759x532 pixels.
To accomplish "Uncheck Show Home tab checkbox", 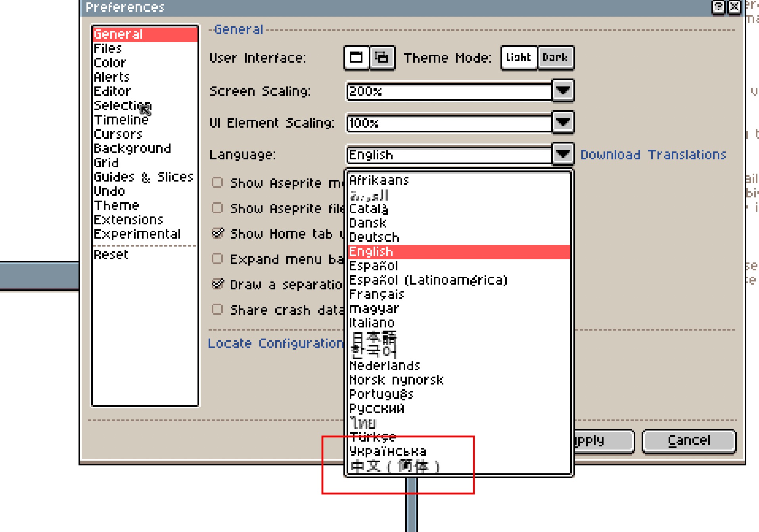I will 217,233.
